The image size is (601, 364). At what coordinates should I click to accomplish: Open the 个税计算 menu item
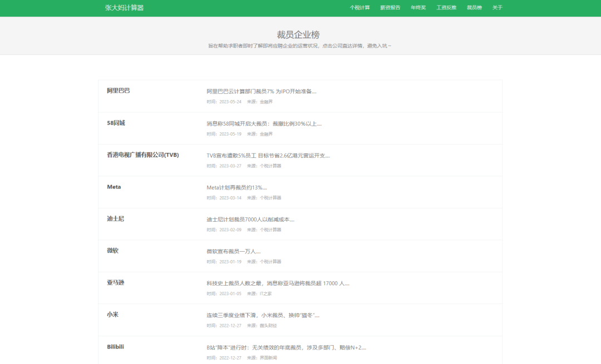359,8
